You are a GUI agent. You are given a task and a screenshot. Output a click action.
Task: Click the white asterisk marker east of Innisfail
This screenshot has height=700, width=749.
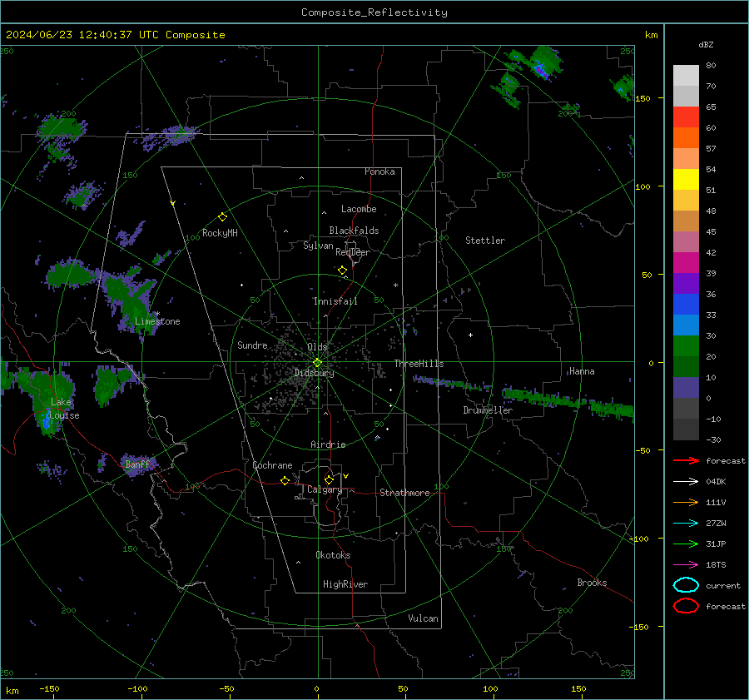coord(395,285)
